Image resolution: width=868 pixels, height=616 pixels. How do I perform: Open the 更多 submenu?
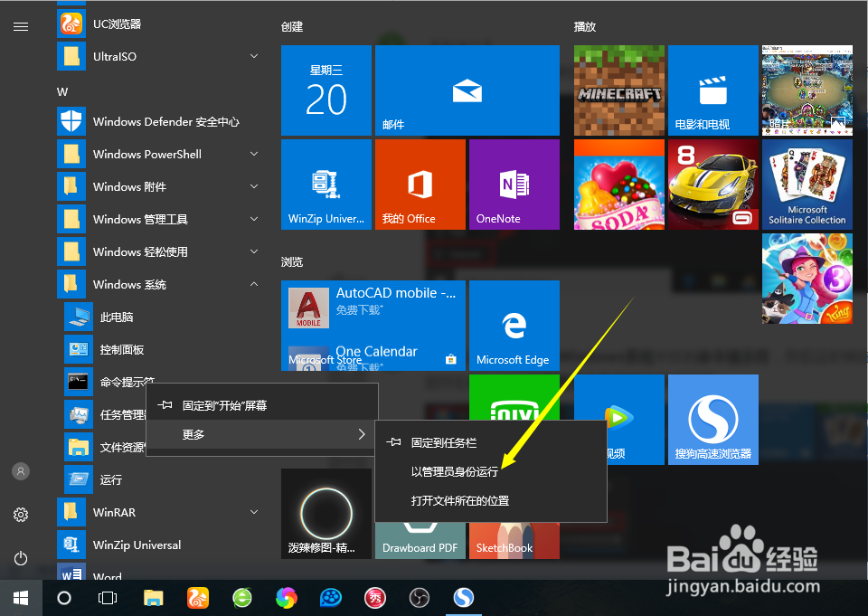tap(262, 434)
